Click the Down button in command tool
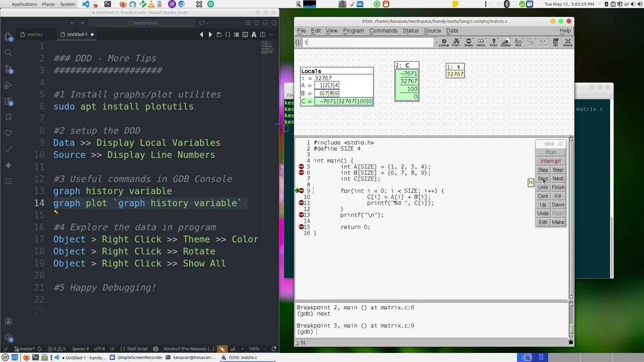 (x=558, y=205)
